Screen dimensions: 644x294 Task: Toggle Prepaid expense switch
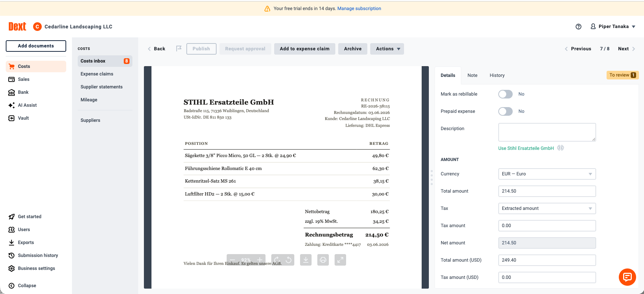(505, 111)
